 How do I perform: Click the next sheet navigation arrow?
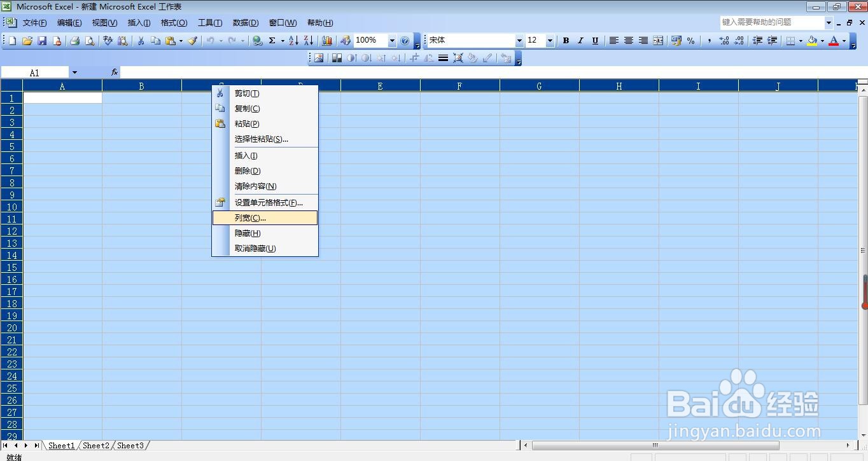point(25,446)
